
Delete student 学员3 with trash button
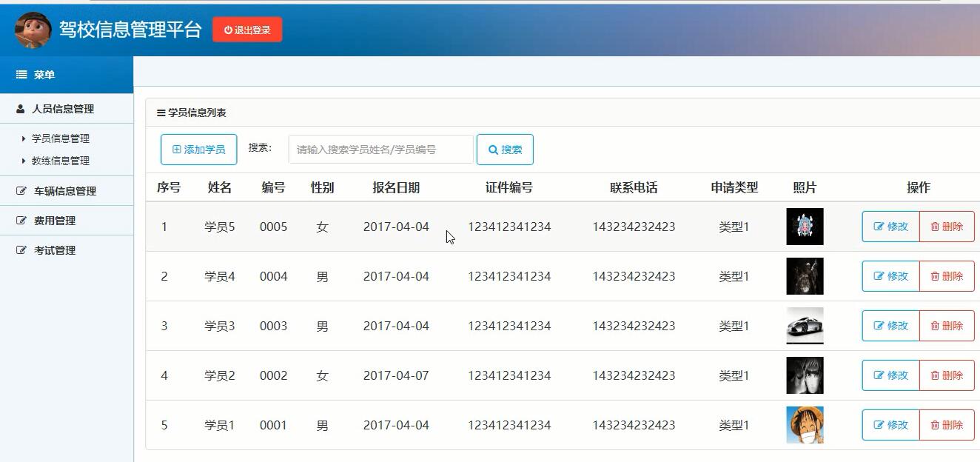[947, 326]
